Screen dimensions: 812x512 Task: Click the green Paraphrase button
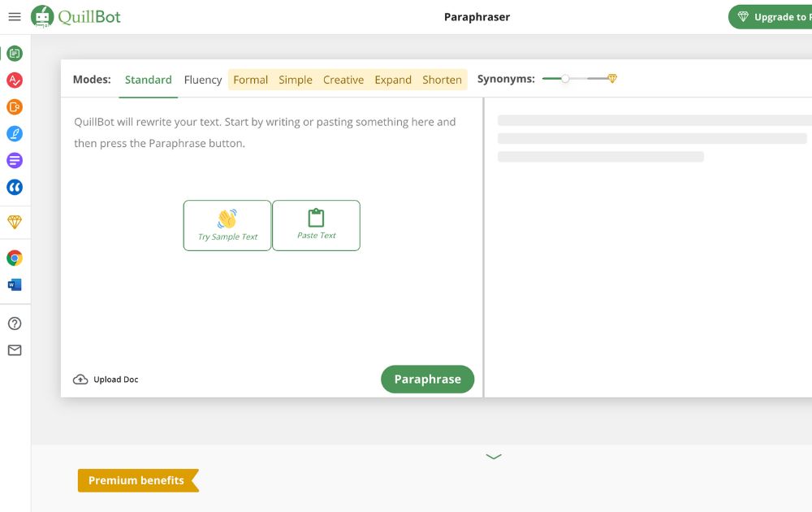[428, 380]
